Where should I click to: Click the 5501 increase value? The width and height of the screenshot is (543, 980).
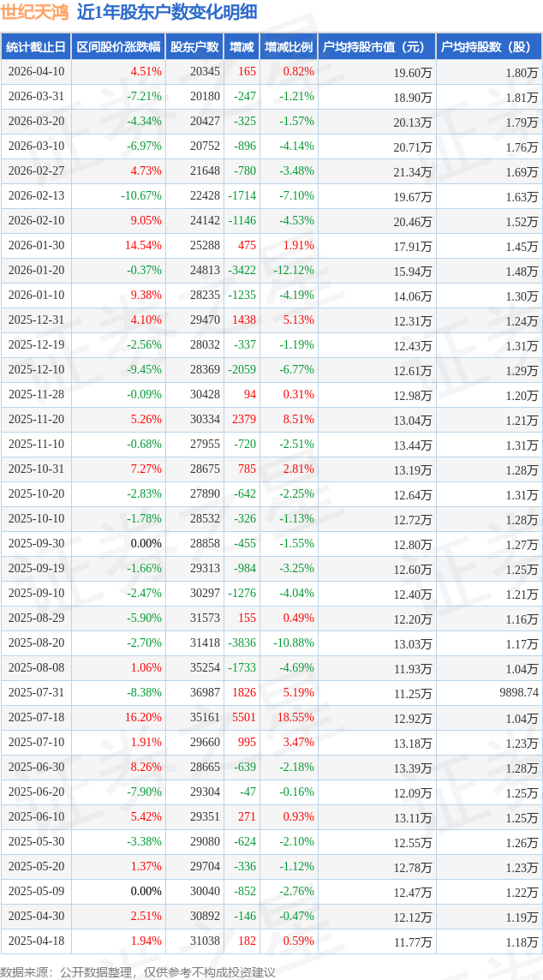point(243,718)
